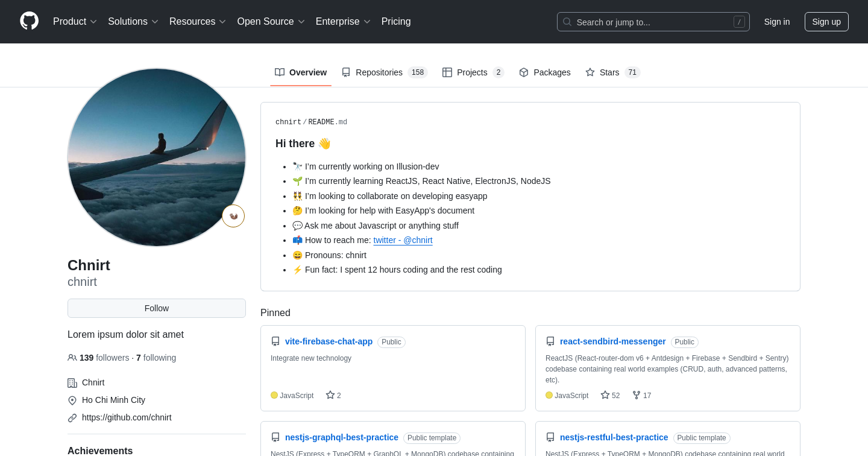Click 'Integrate new technology' description
The height and width of the screenshot is (456, 868).
311,358
